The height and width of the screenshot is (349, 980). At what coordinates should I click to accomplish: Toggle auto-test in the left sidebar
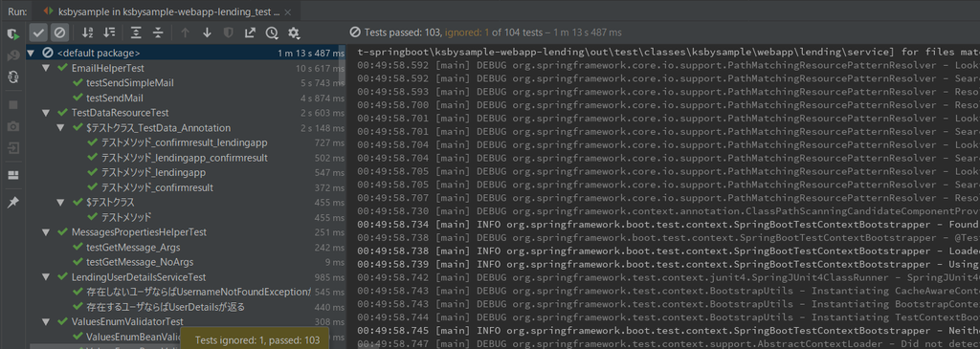(12, 77)
